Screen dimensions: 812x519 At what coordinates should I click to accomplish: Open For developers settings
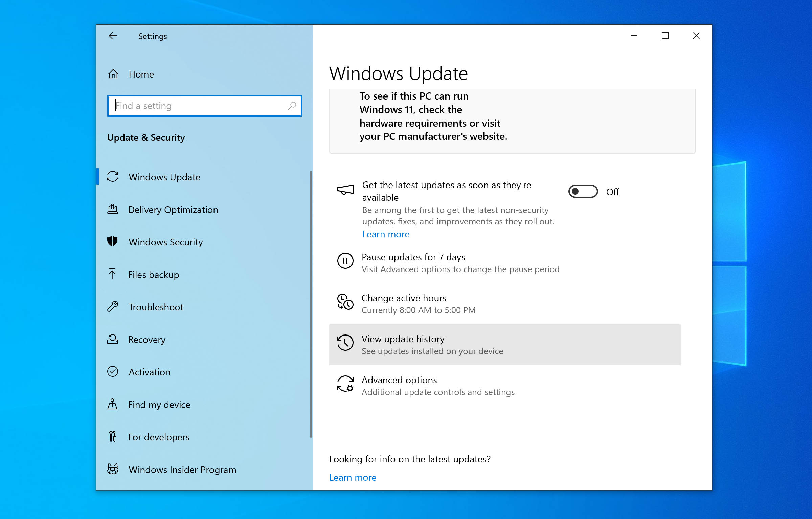click(204, 437)
